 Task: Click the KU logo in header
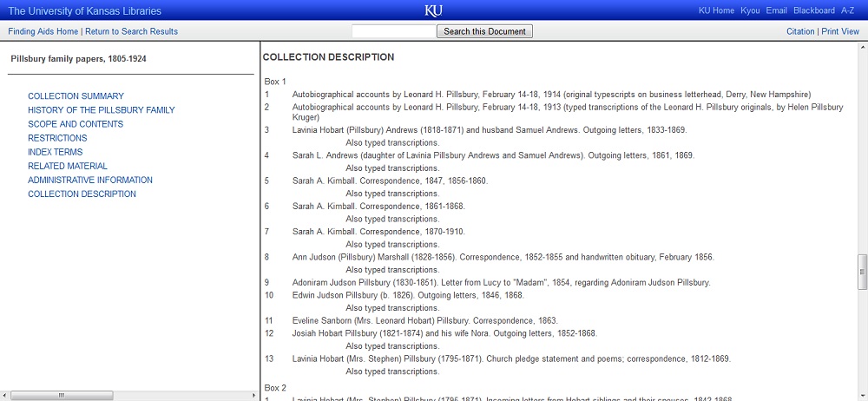click(x=433, y=10)
